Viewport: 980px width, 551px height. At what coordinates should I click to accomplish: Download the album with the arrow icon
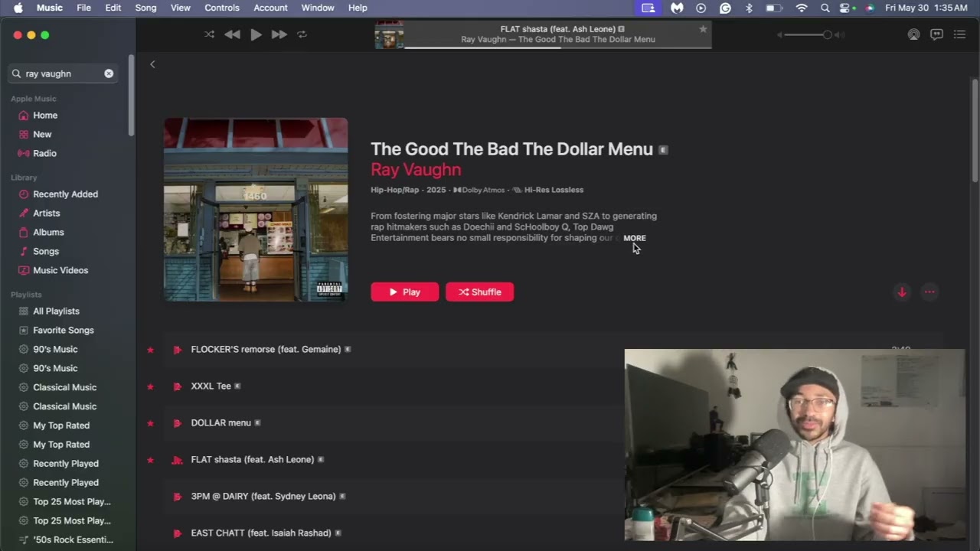tap(902, 292)
